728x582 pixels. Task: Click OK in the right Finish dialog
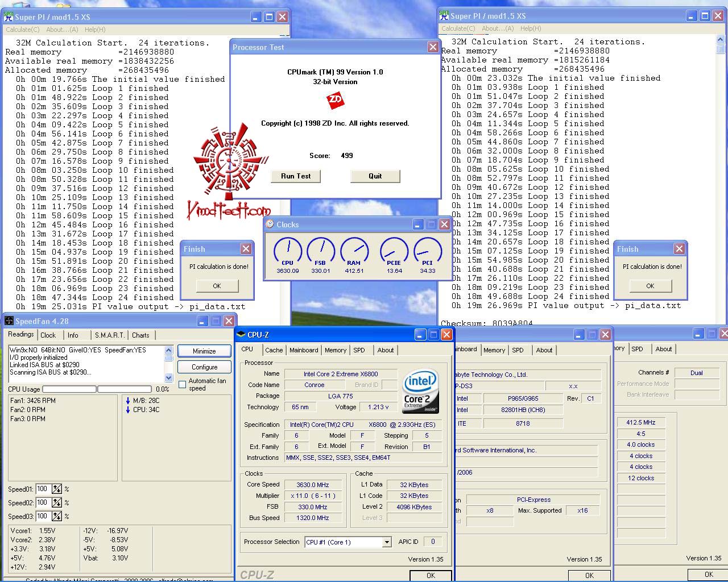click(x=650, y=286)
